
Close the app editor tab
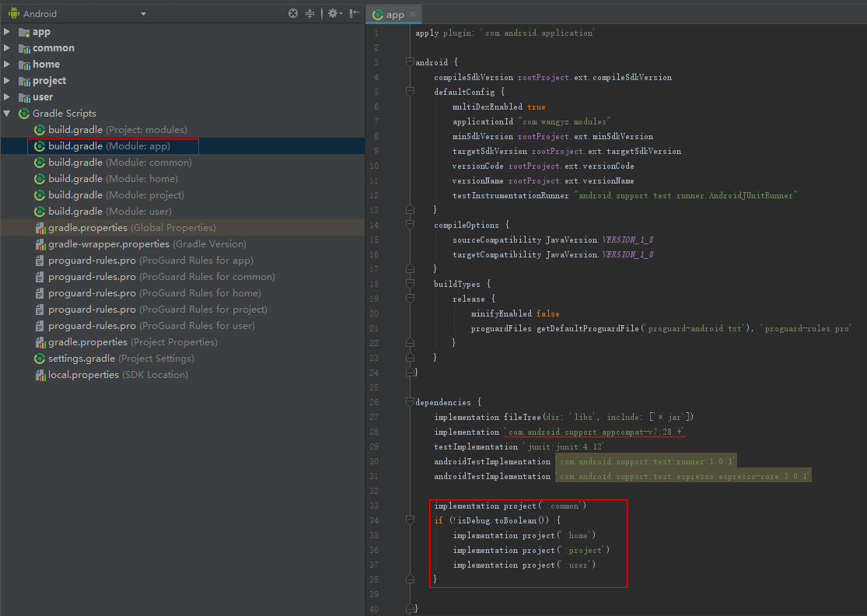(413, 15)
